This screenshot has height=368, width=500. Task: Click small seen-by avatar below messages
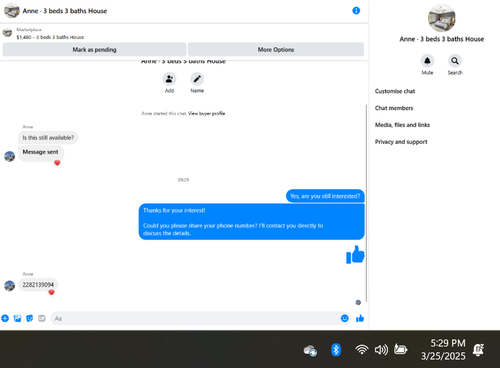click(358, 302)
